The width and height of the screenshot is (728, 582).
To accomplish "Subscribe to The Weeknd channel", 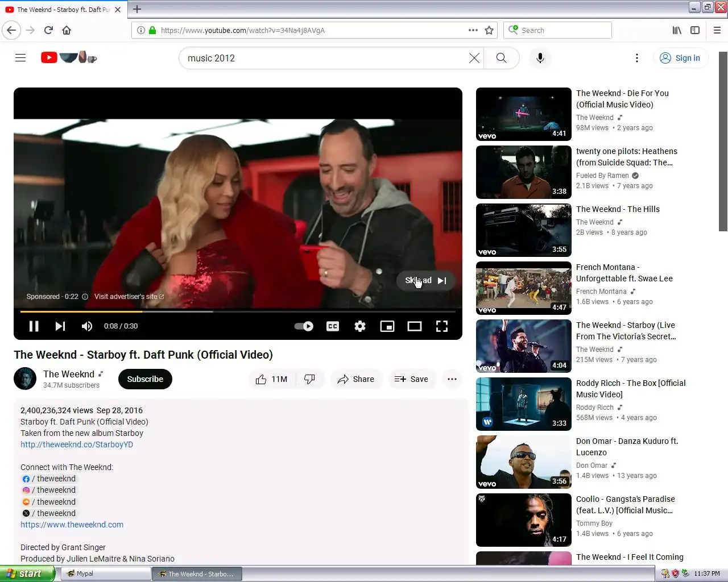I will [x=145, y=379].
